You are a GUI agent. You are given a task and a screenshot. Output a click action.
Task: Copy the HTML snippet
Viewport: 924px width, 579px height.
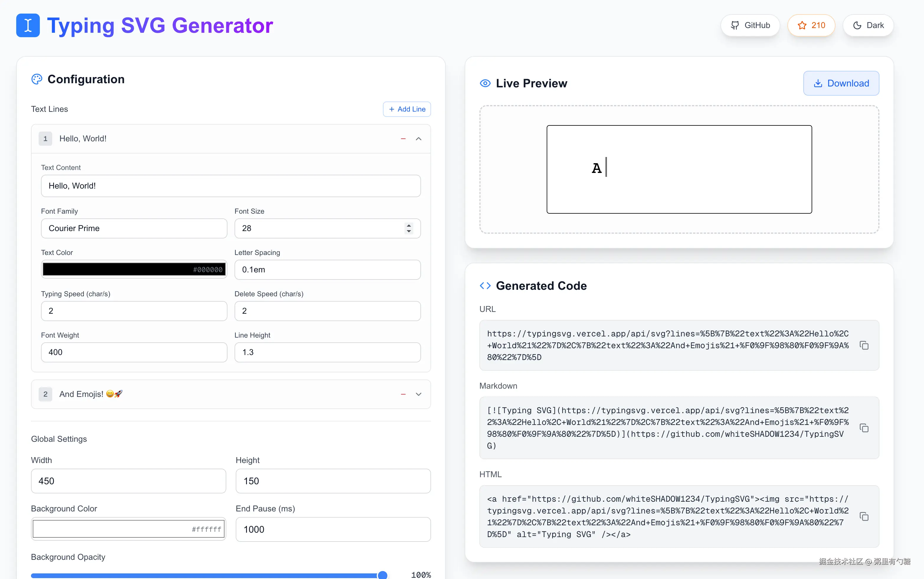(864, 516)
